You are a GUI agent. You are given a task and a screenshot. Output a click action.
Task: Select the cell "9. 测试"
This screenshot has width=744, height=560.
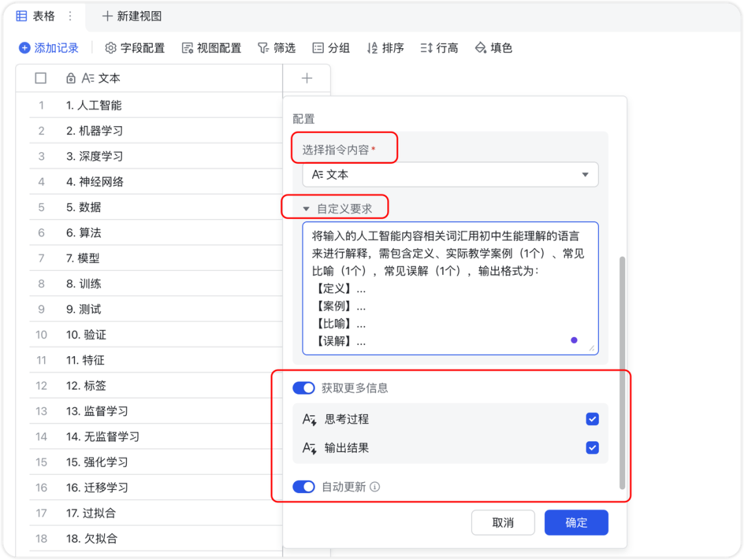point(156,309)
